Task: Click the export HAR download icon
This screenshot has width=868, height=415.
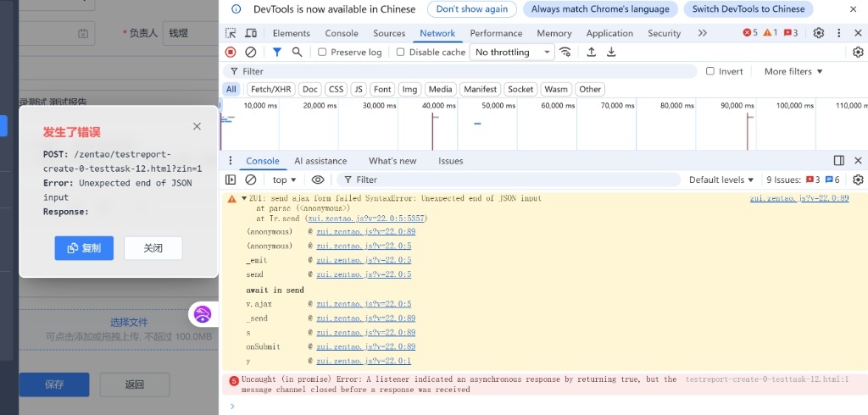Action: 611,52
